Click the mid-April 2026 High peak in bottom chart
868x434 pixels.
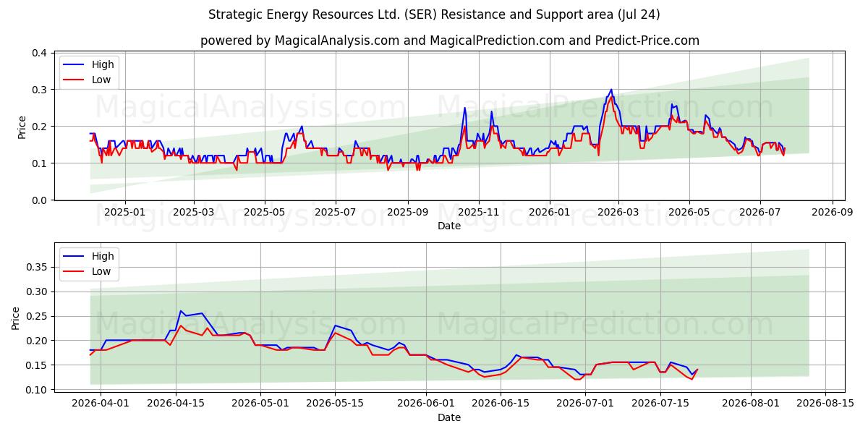coord(181,311)
